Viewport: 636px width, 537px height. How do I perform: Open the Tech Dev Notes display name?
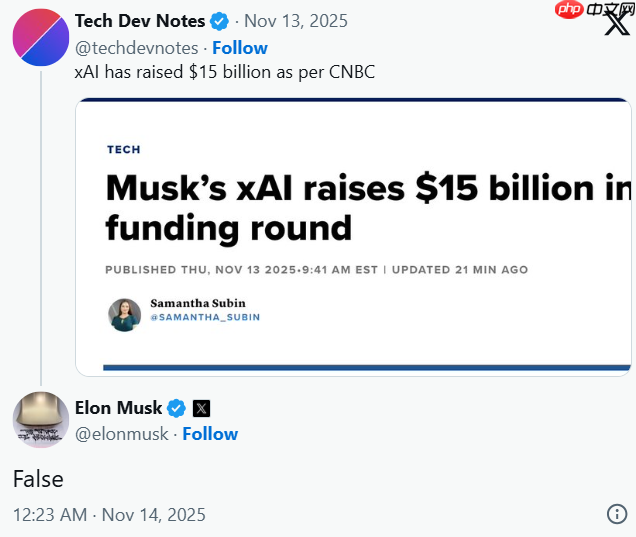click(x=140, y=21)
